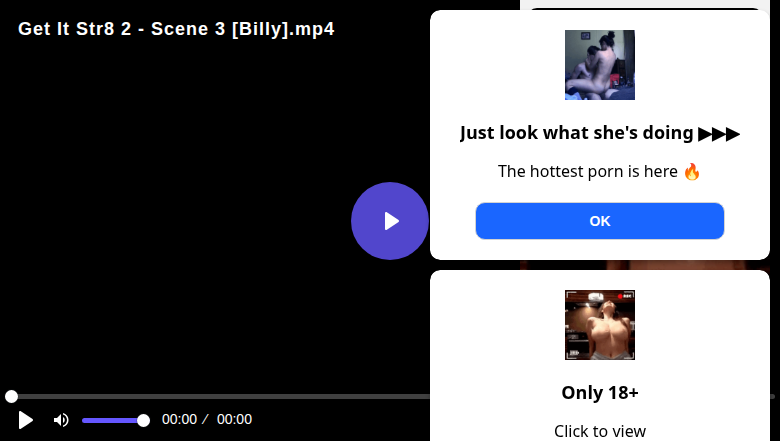The width and height of the screenshot is (780, 441).
Task: Click the total duration 00:00 display
Action: [x=234, y=420]
